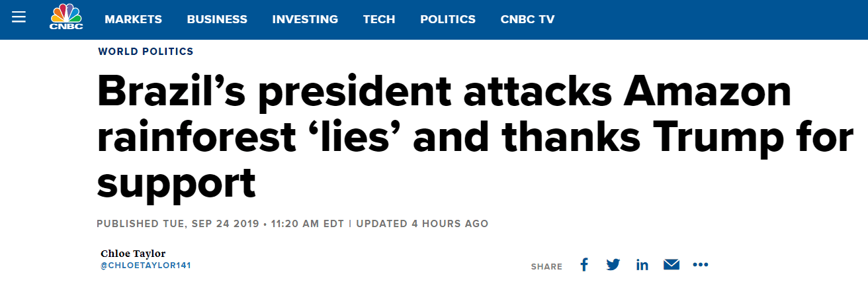Share article on Facebook

[x=584, y=265]
